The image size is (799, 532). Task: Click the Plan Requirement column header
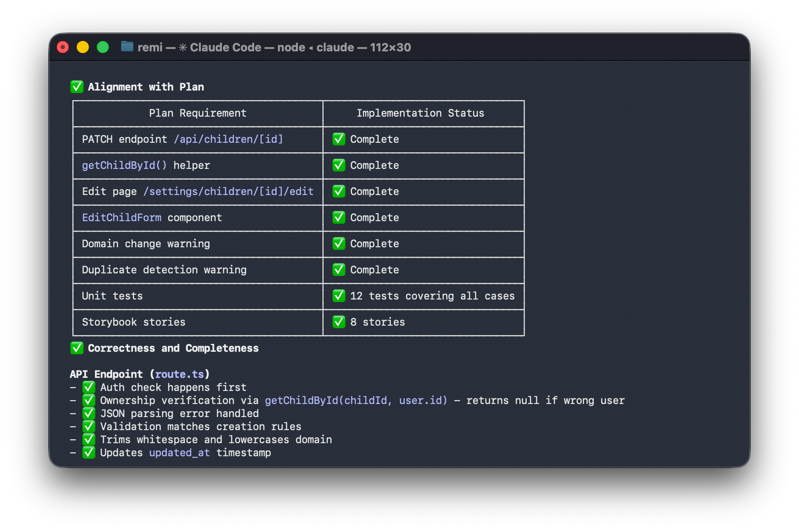(x=198, y=113)
